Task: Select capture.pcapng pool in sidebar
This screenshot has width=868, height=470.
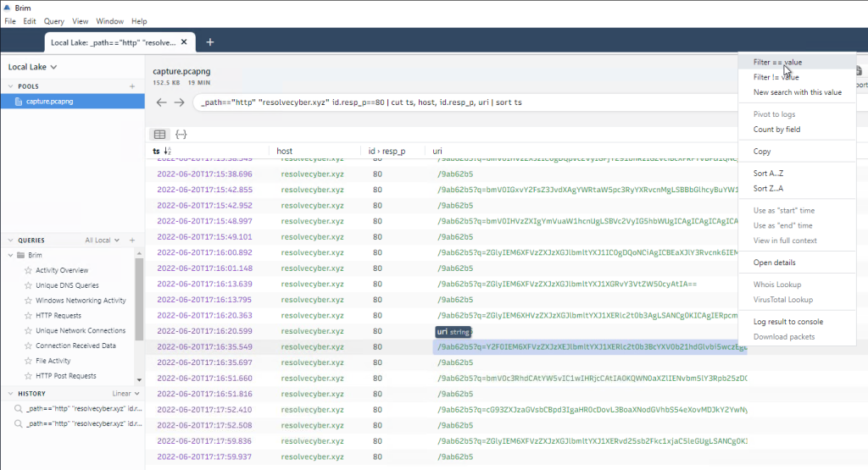Action: [49, 102]
